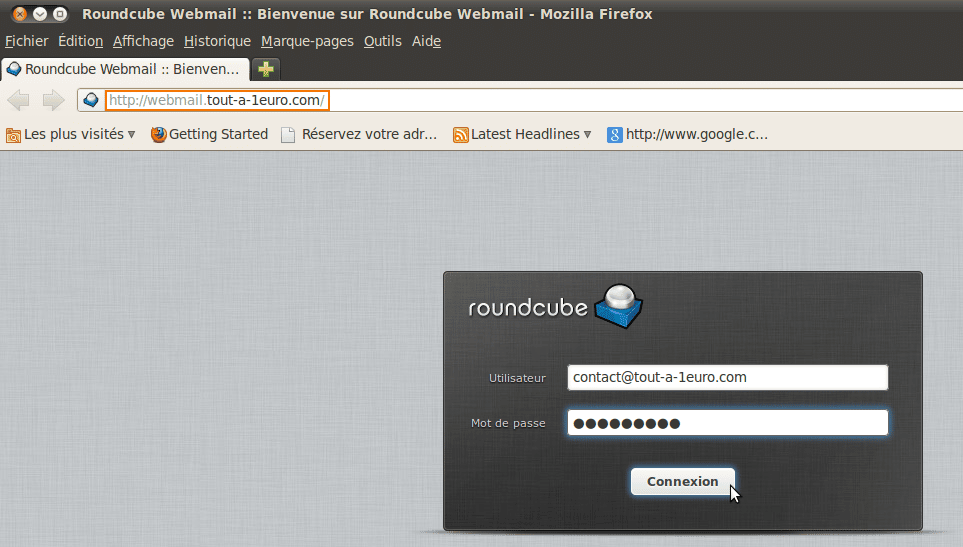Screen dimensions: 963x547
Task: Click the Roundcube cube logo
Action: pyautogui.click(x=618, y=306)
